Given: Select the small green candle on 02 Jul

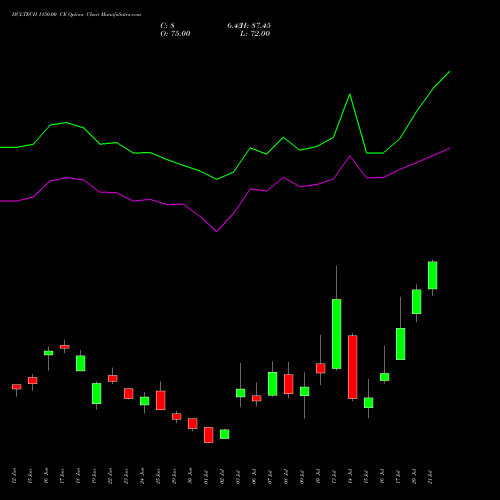Looking at the screenshot, I should pos(225,434).
